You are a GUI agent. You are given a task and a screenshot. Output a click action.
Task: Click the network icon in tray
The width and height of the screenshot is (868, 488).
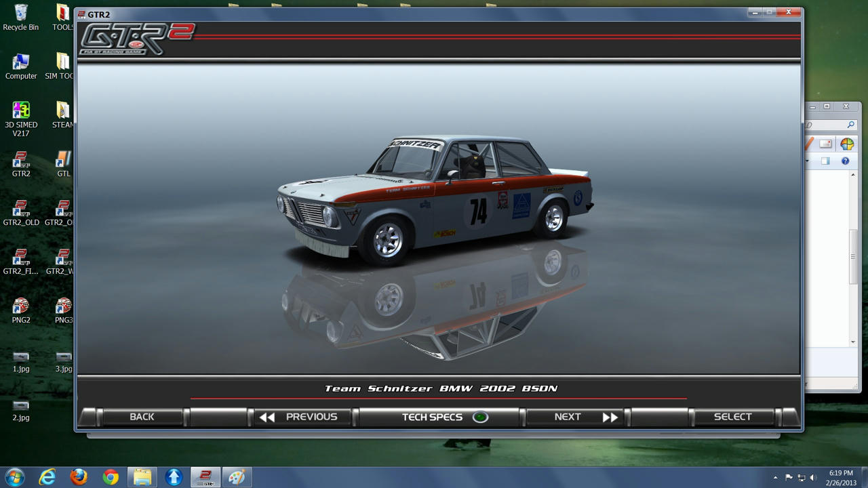pos(801,478)
